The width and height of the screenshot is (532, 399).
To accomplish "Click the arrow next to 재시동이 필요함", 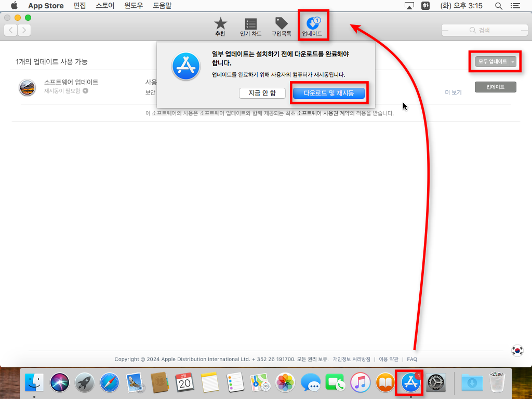I will [86, 90].
